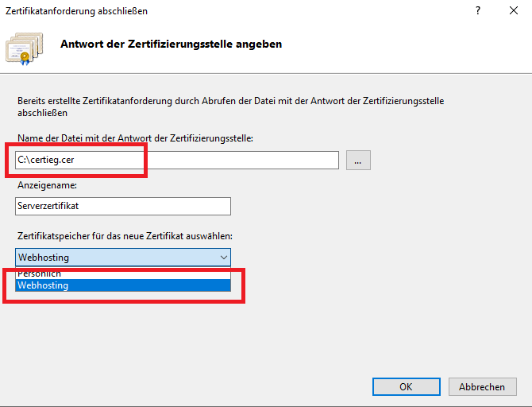Click the C:\certieg.cer file path field

coord(177,160)
